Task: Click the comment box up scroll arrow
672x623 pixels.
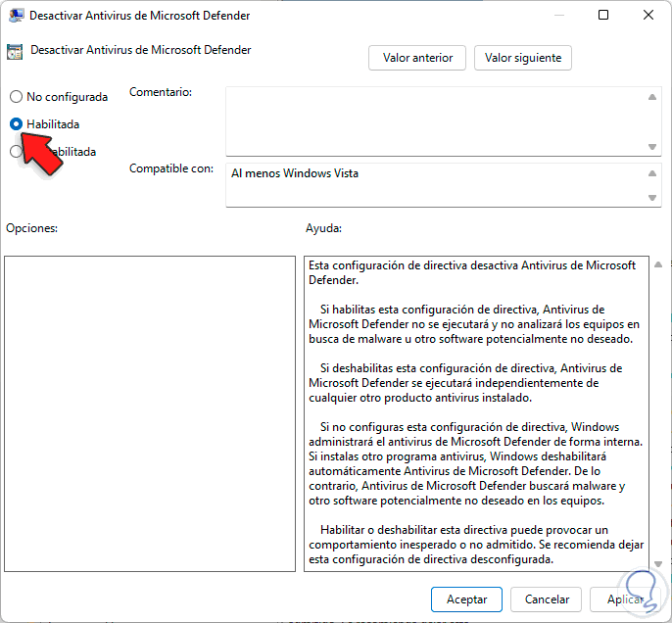Action: (652, 97)
